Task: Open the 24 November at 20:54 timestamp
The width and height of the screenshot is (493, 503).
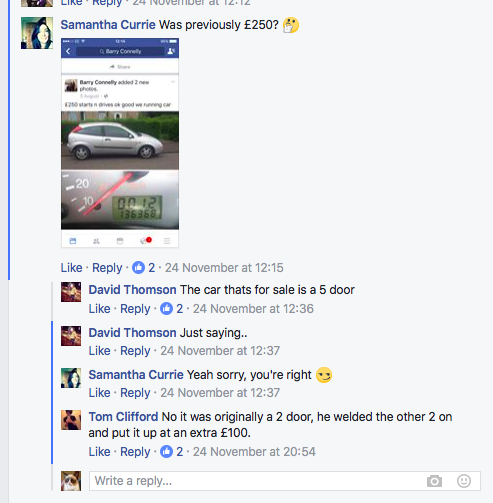Action: [254, 452]
